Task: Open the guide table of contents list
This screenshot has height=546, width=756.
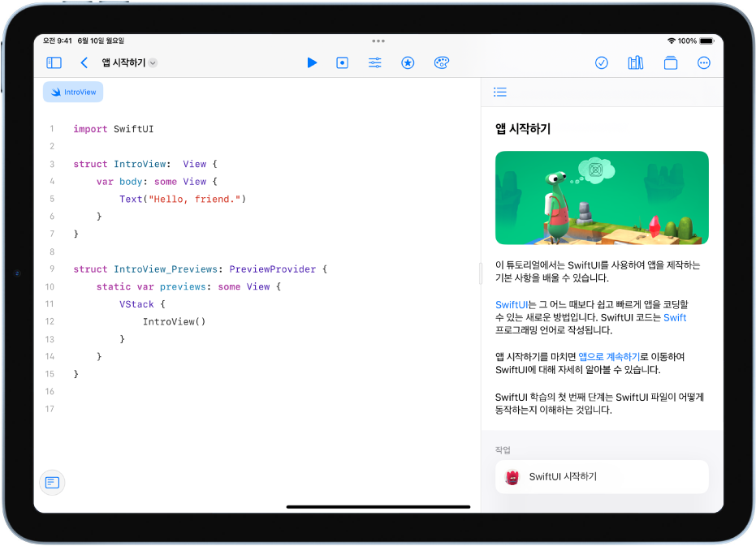Action: click(x=500, y=92)
